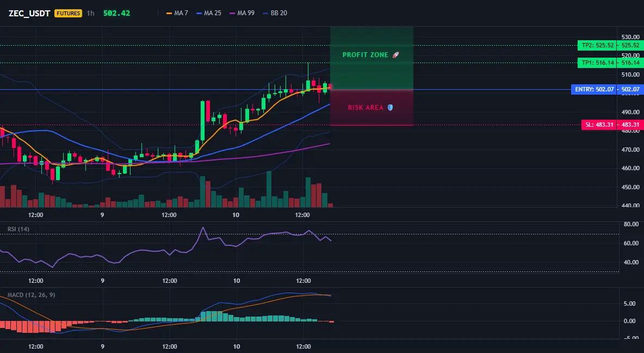Screen dimensions: 644x353
Task: Click the 530.00 price axis label
Action: click(x=630, y=37)
